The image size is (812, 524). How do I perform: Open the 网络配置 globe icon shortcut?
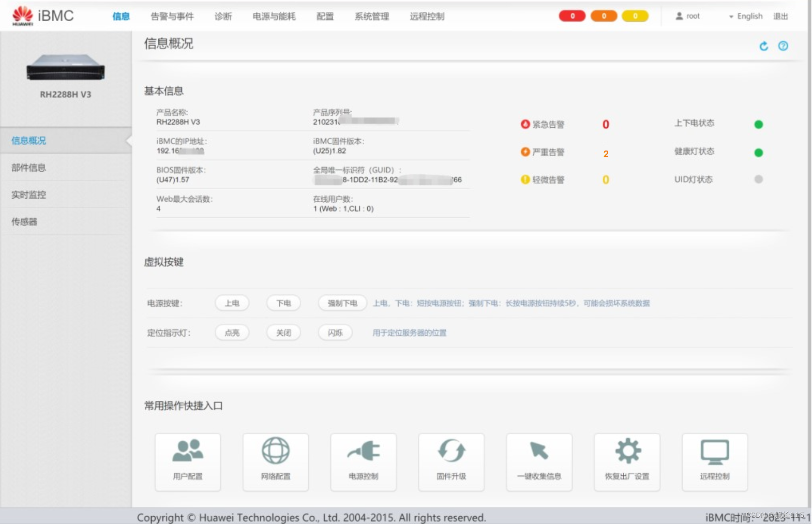[276, 462]
